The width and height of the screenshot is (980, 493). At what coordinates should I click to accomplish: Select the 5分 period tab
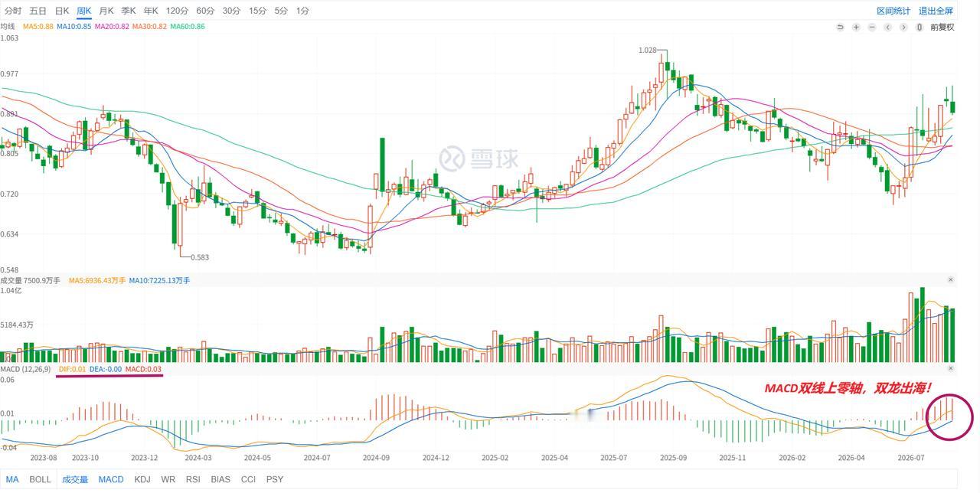[x=281, y=11]
